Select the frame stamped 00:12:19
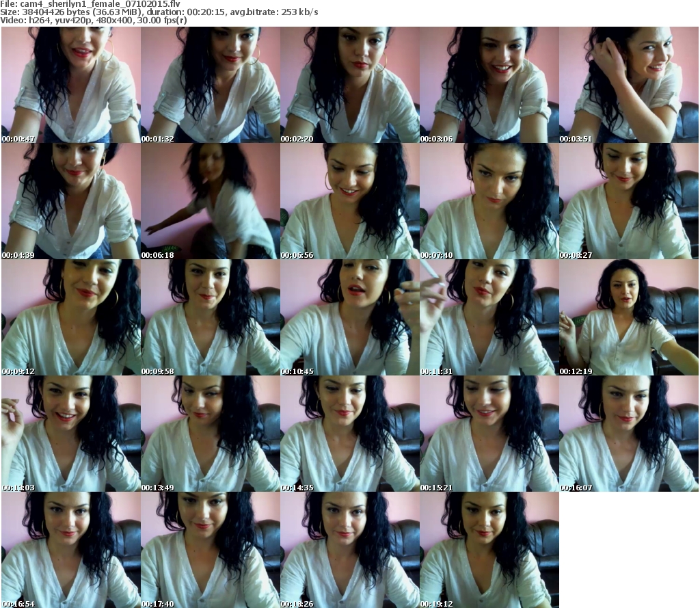The image size is (700, 608). coord(629,317)
